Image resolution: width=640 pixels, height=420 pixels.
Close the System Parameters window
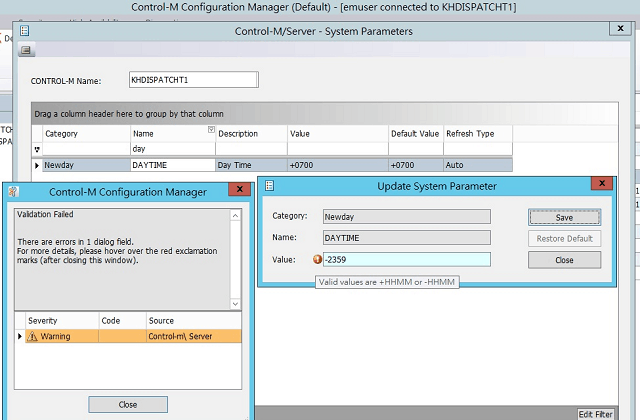(620, 28)
